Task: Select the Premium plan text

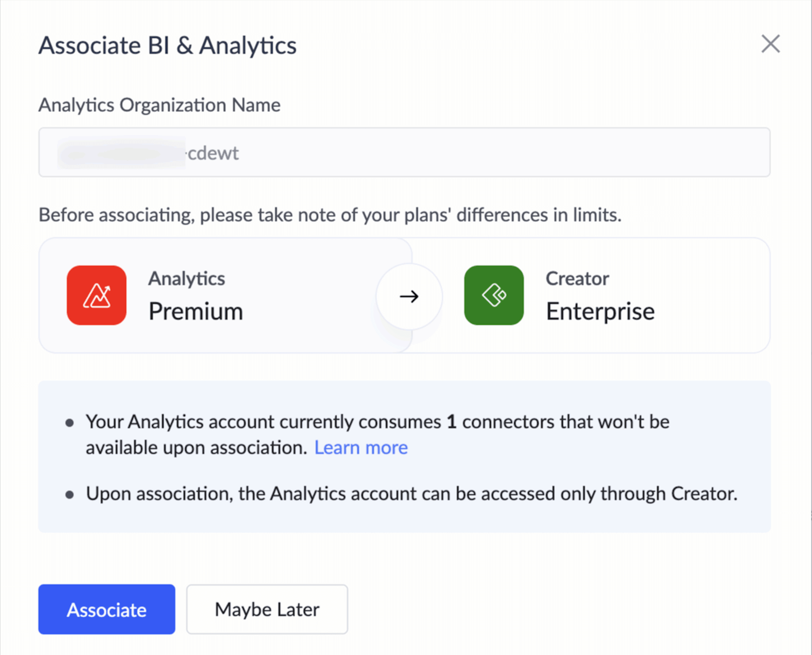Action: click(195, 312)
